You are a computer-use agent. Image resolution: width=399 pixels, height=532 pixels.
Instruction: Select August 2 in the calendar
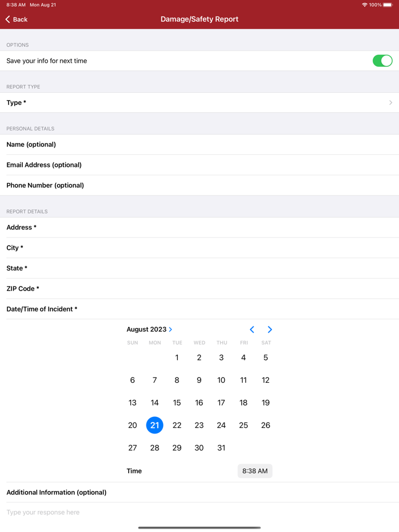coord(199,358)
